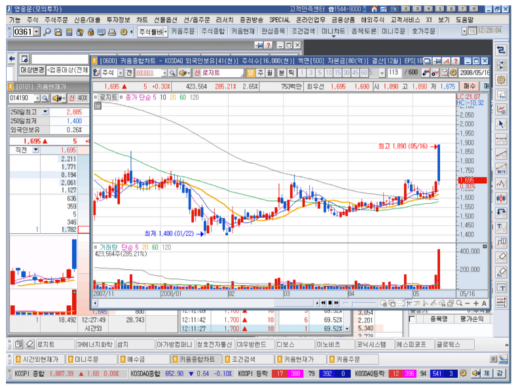Click the magnifier search icon in main toolbar
The height and width of the screenshot is (388, 517).
pos(47,32)
